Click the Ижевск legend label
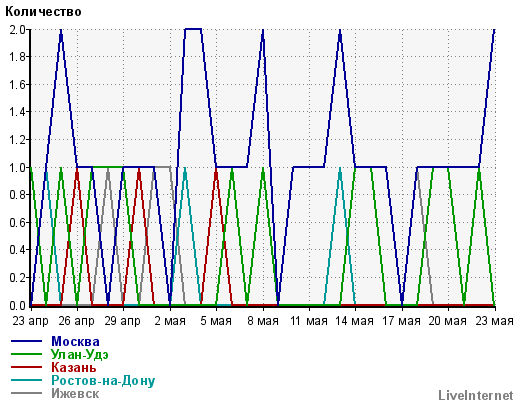Screen dimensions: 520x405 (75, 393)
